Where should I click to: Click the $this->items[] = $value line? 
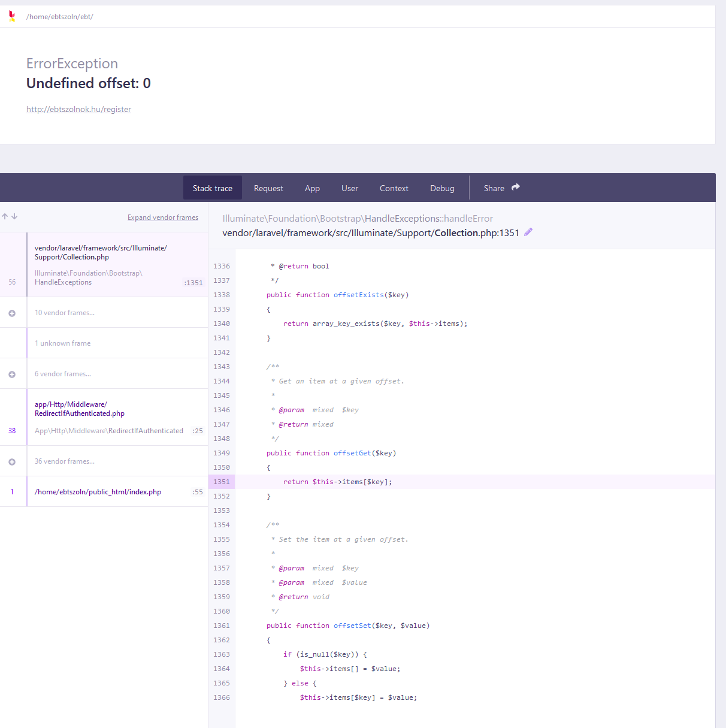350,669
